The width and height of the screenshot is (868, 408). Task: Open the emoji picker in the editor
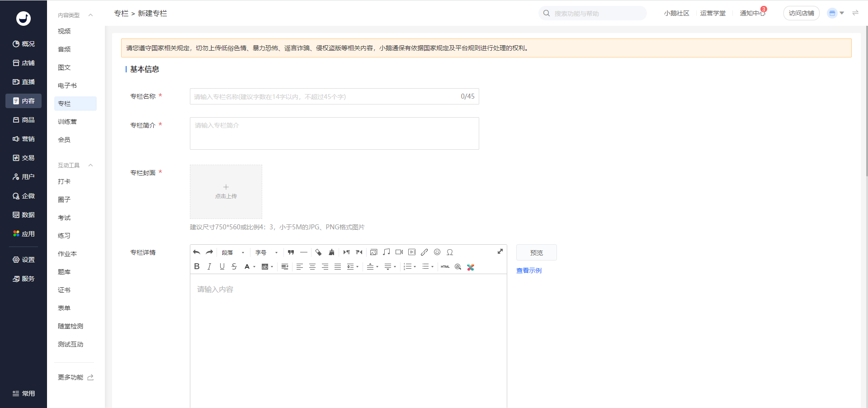[437, 252]
